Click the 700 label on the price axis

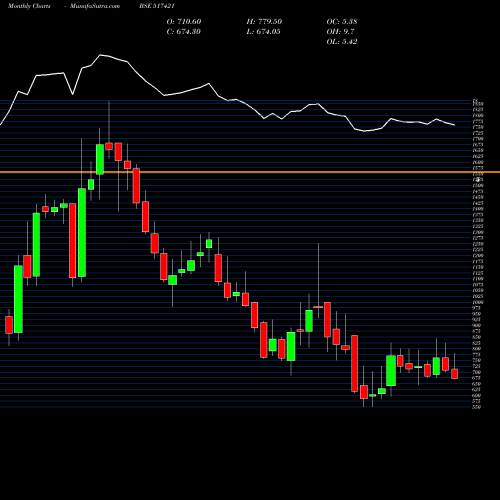477,372
